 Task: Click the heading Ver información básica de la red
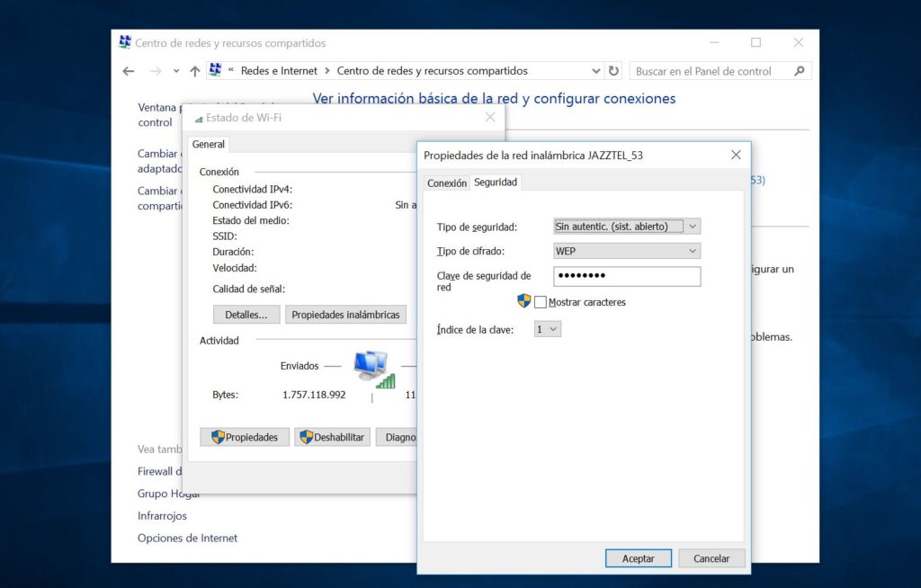494,99
